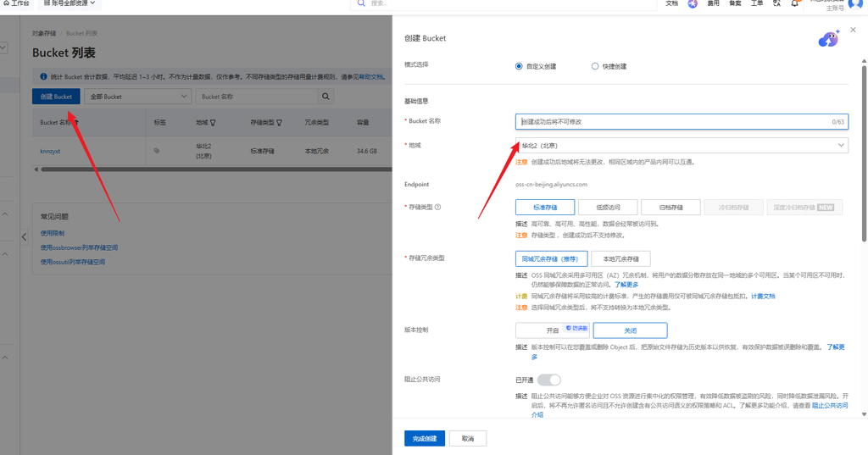Image resolution: width=868 pixels, height=455 pixels.
Task: Open the AI assistant icon in the top bar
Action: coord(693,3)
